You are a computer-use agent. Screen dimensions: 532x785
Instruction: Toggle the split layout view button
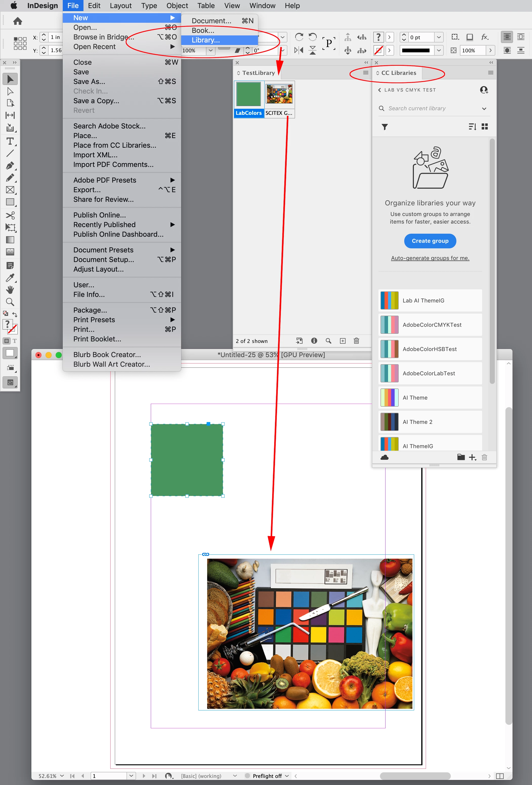pos(500,776)
